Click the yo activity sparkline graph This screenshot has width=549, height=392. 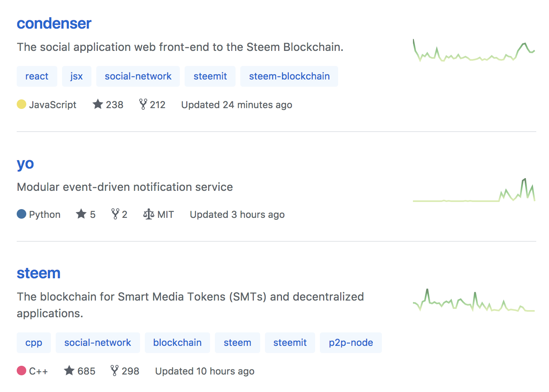point(474,190)
